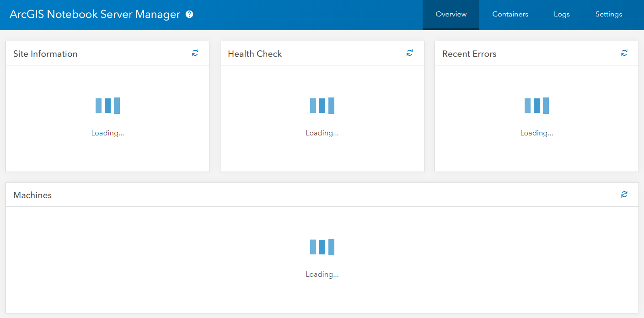Click the Loading text in Machines
644x318 pixels.
[322, 275]
